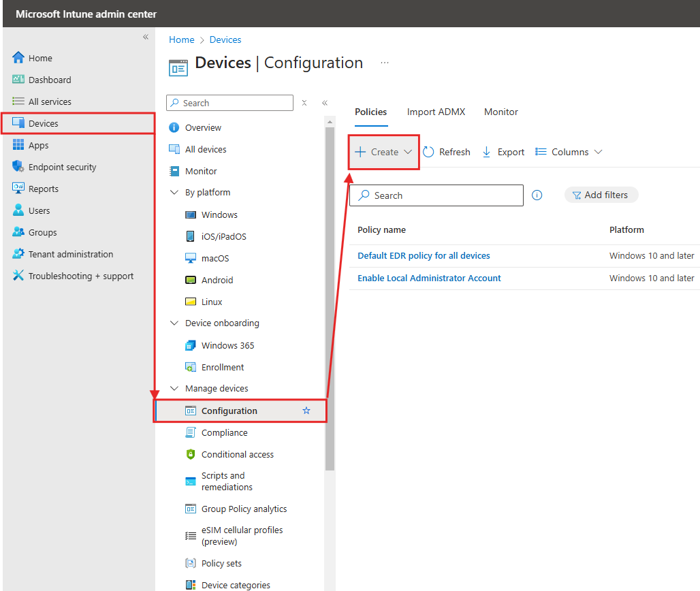Viewport: 700px width, 591px height.
Task: Open the Create dropdown
Action: coord(383,153)
